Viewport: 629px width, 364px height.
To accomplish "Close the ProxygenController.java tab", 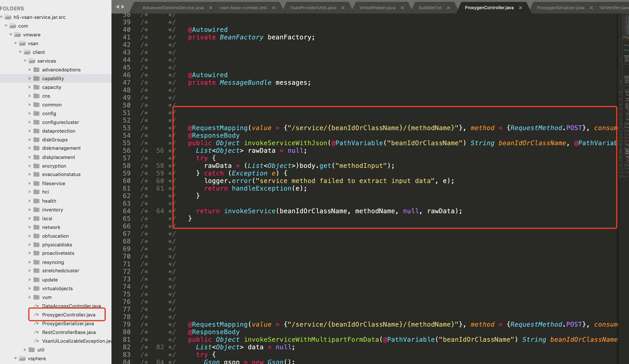I will [521, 8].
